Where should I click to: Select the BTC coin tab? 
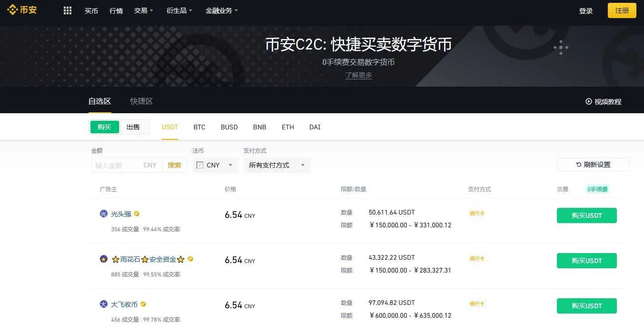(x=199, y=127)
